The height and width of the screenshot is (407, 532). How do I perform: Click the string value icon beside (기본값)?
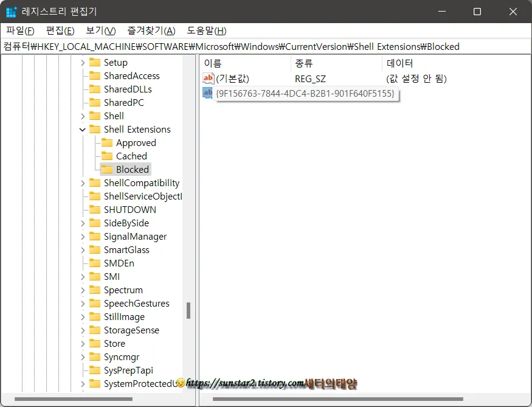pos(208,78)
